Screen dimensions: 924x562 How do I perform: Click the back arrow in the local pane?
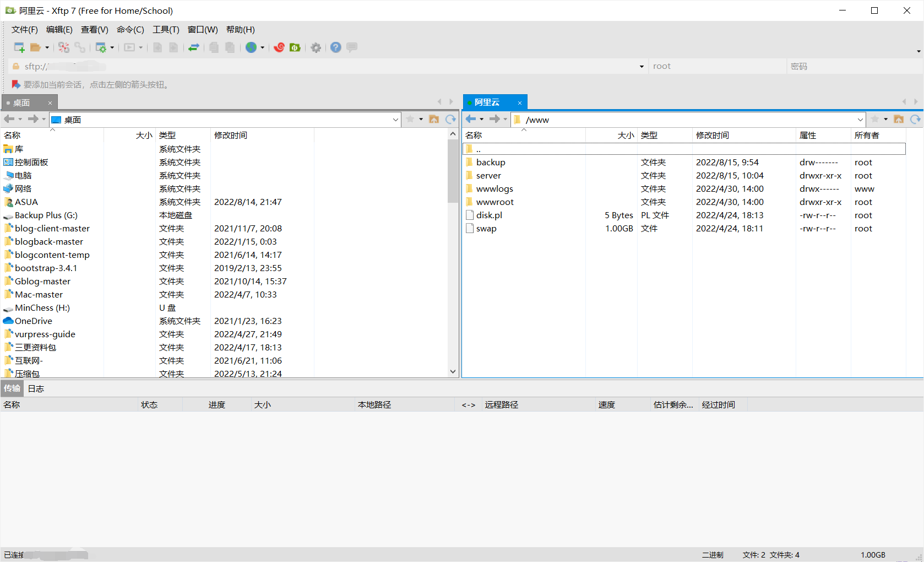point(9,119)
